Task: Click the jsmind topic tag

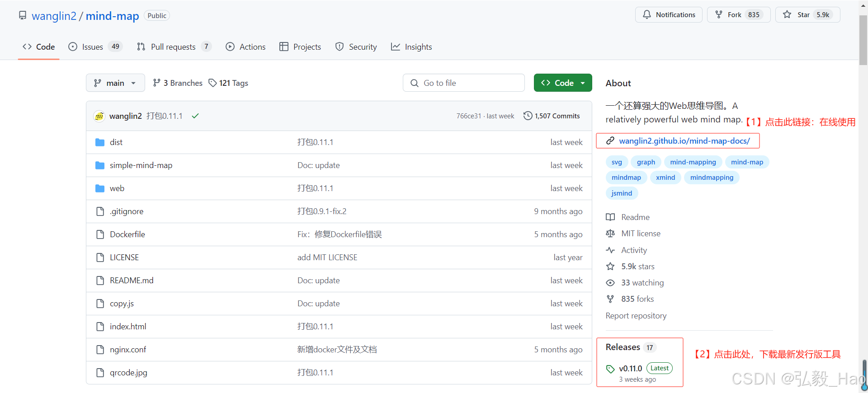Action: (622, 193)
